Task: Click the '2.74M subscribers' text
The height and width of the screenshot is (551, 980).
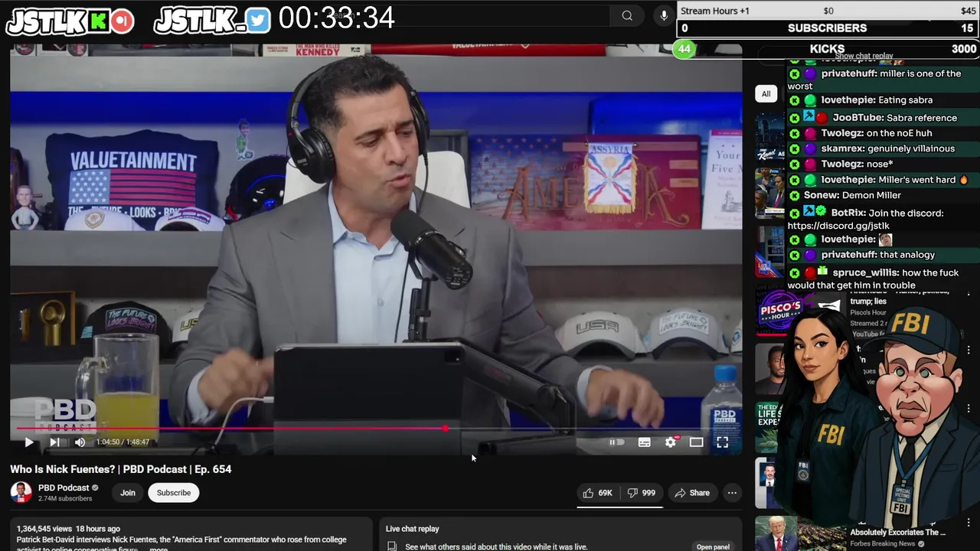Action: point(65,499)
